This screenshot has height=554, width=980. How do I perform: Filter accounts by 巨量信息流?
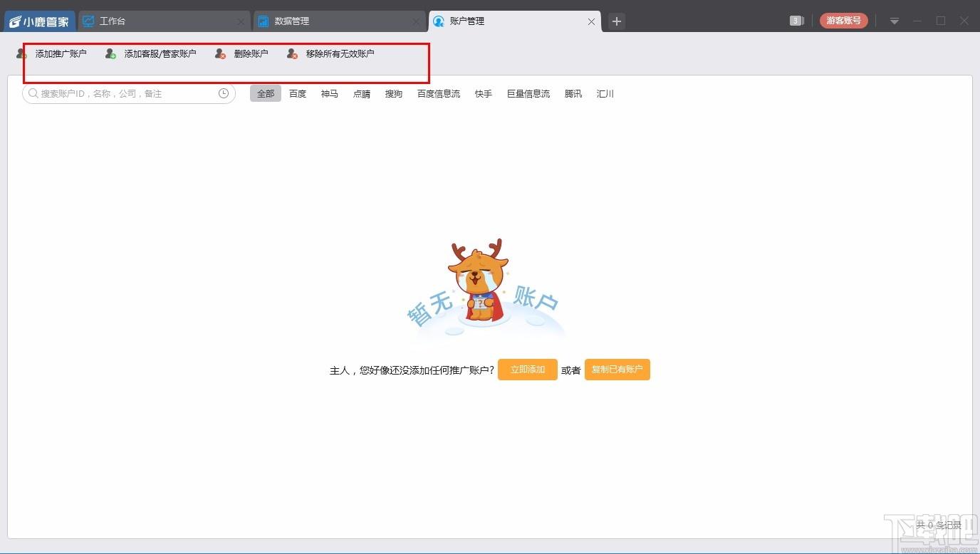click(528, 93)
